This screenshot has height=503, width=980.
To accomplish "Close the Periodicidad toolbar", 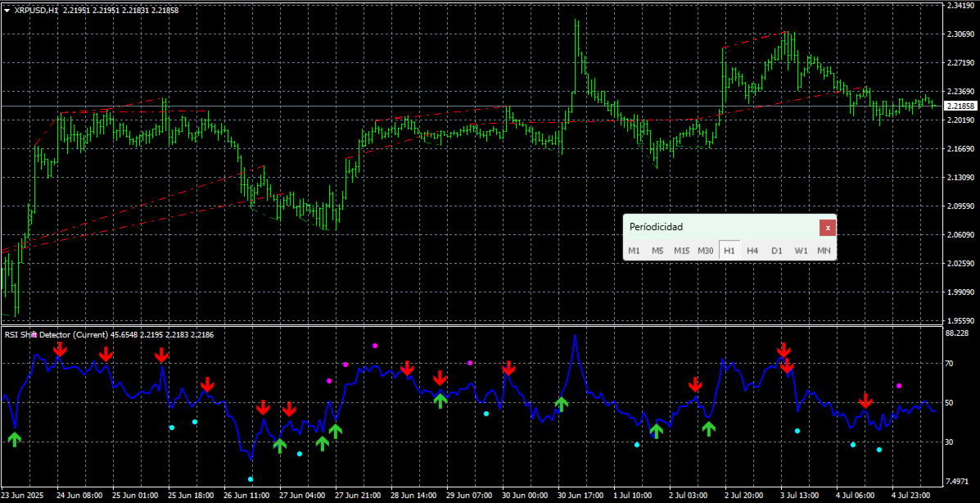I will point(828,228).
